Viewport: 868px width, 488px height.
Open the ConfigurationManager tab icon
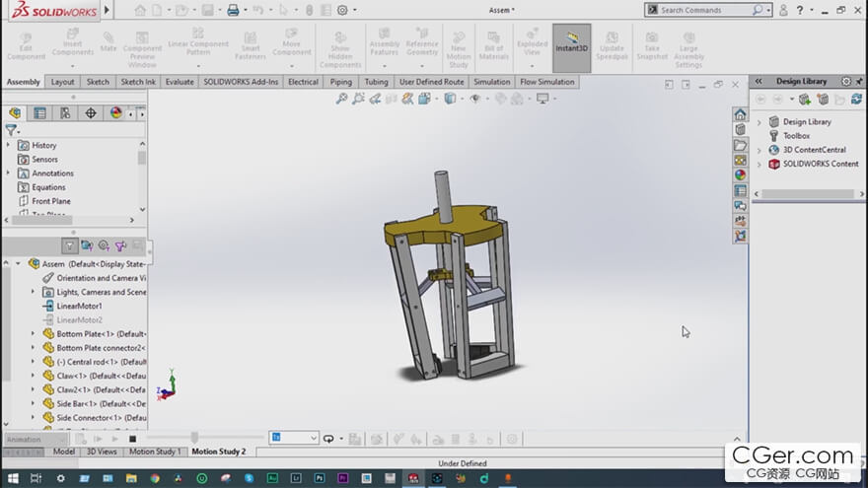[65, 113]
